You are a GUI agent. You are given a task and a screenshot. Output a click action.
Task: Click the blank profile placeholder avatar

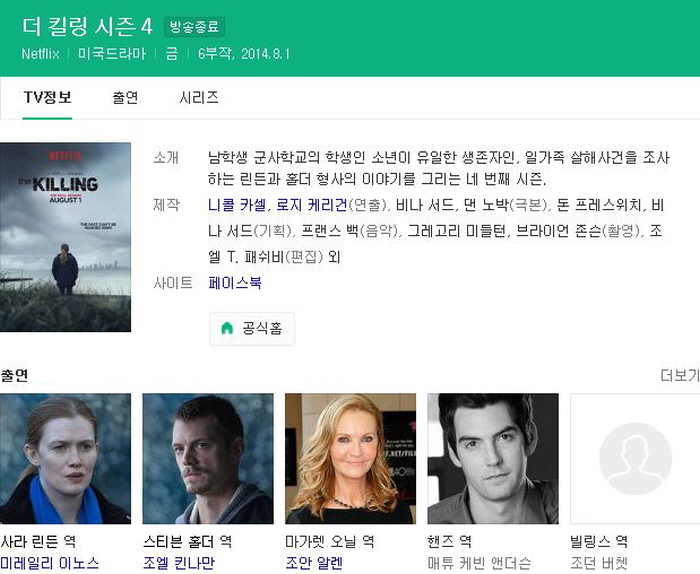(x=635, y=459)
